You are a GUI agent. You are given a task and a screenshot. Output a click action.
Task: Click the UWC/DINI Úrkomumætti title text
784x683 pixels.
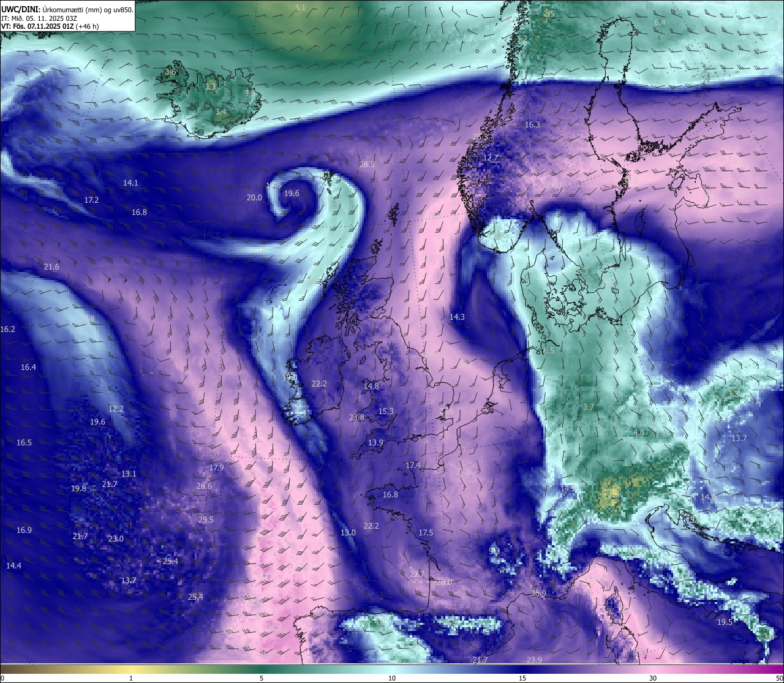(67, 9)
